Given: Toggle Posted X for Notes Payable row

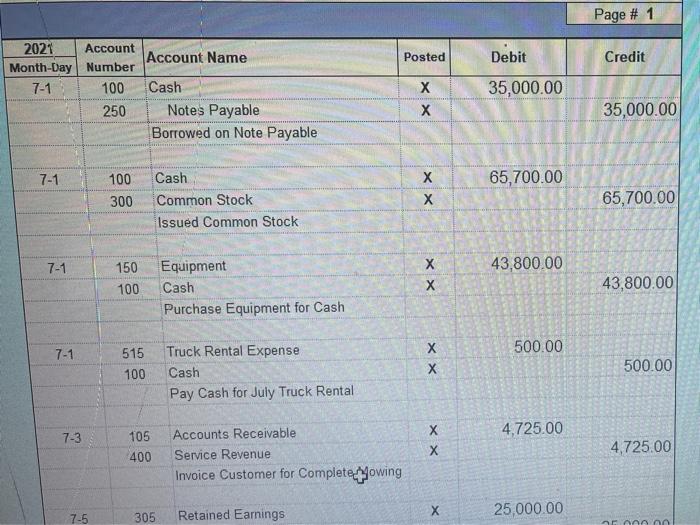Looking at the screenshot, I should (x=425, y=110).
